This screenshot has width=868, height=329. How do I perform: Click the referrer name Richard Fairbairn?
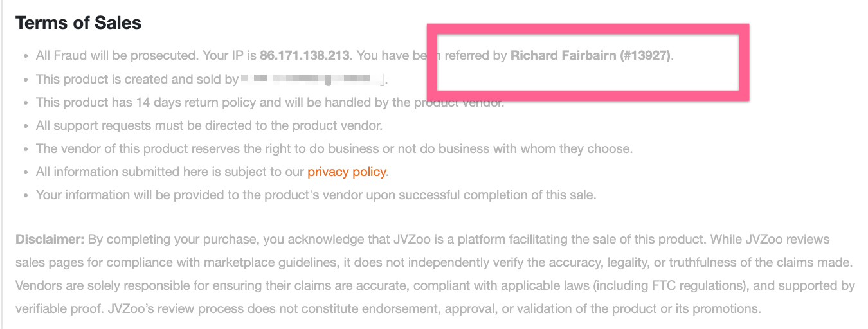563,55
